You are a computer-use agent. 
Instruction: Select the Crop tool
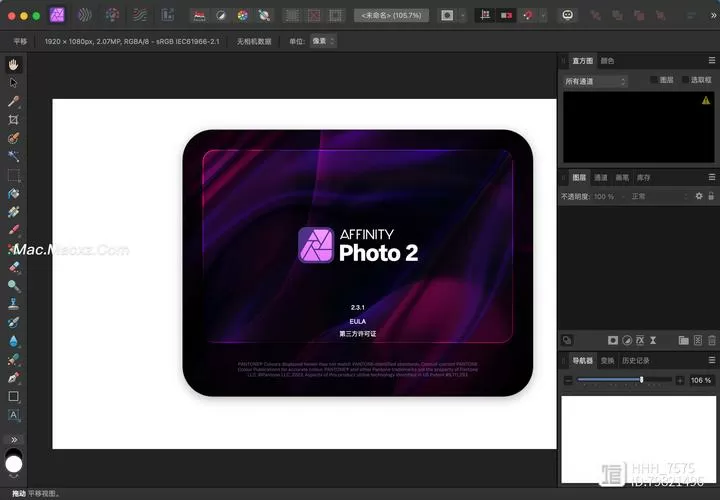pyautogui.click(x=13, y=120)
